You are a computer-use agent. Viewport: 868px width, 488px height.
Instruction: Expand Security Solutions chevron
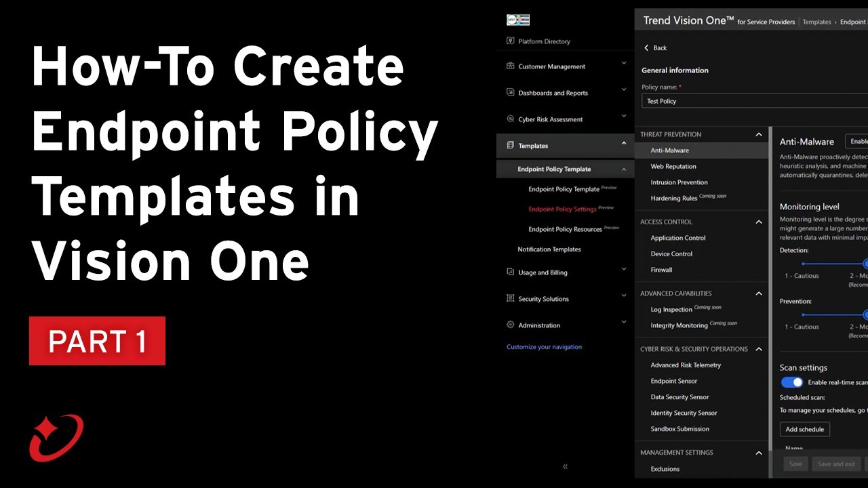click(624, 296)
